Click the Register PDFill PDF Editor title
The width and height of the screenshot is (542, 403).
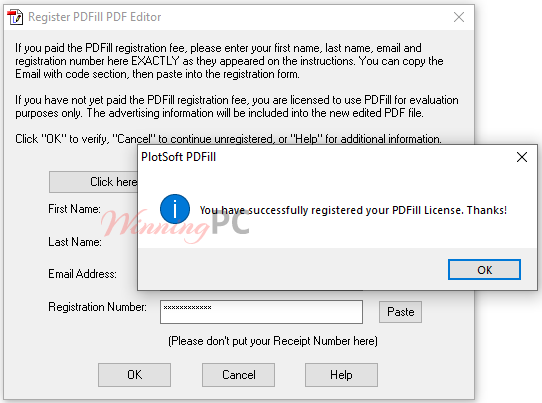coord(94,17)
